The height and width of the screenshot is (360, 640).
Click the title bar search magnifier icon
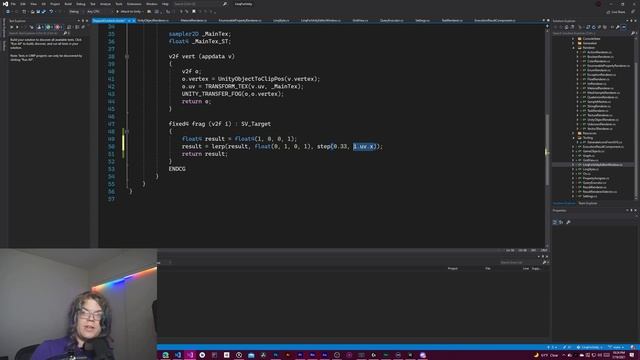[x=224, y=4]
